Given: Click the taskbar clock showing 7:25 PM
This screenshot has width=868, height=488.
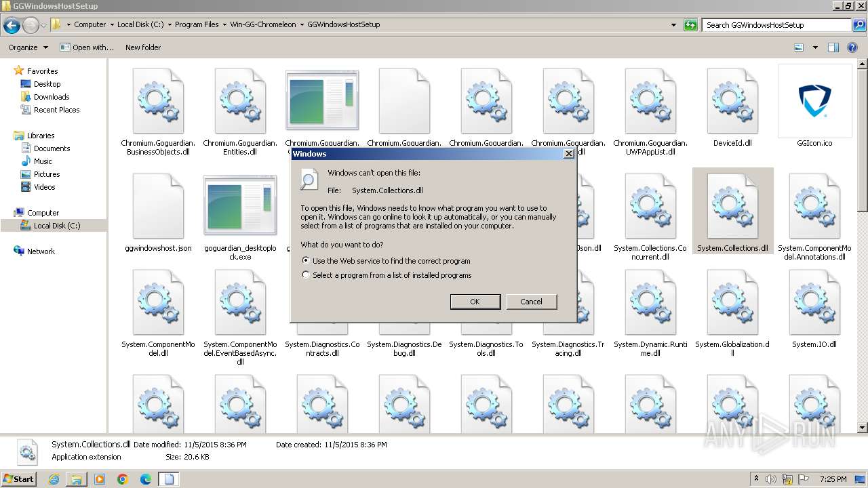Looking at the screenshot, I should tap(833, 479).
